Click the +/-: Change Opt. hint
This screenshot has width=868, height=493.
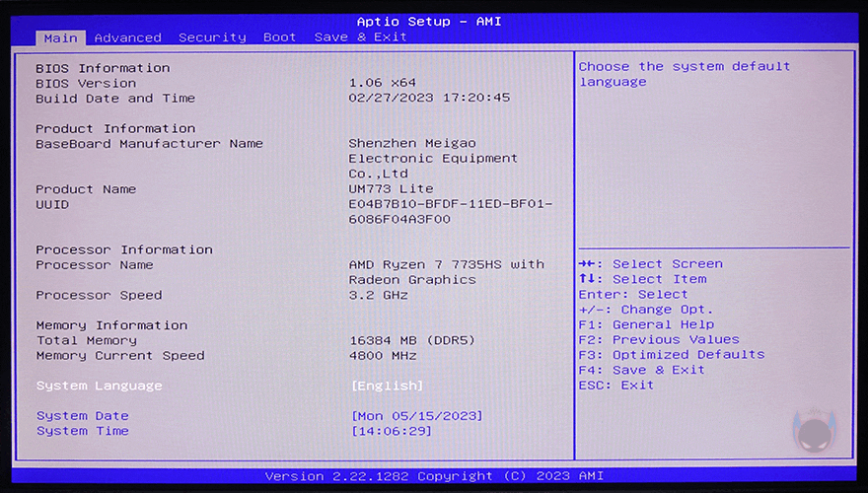tap(646, 310)
